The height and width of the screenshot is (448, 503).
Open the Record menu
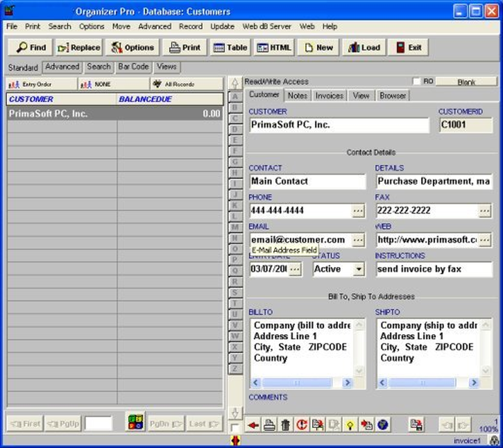click(x=191, y=26)
